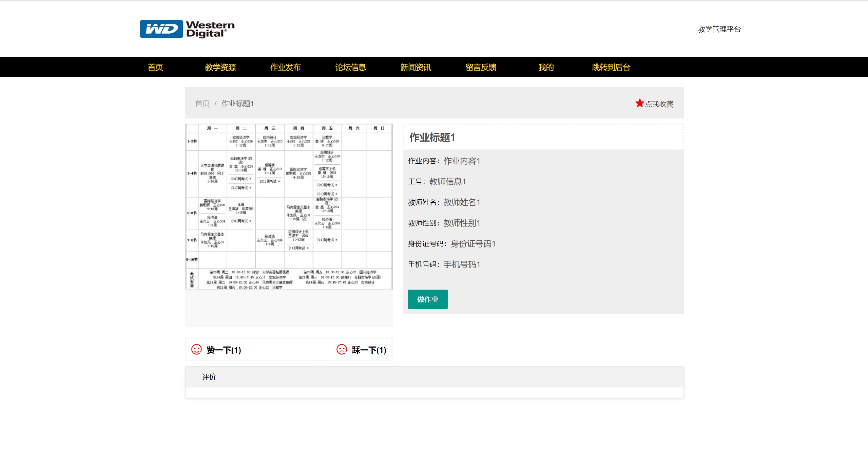Click the 点我收藏 link text
Screen dimensions: 868x475
[x=659, y=104]
